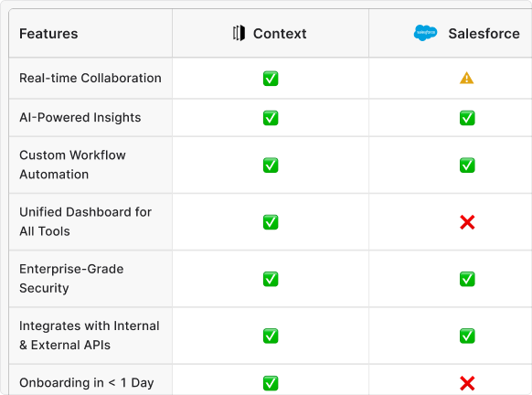Viewport: 532px width, 395px height.
Task: Click the Context logo icon in header
Action: click(x=239, y=33)
